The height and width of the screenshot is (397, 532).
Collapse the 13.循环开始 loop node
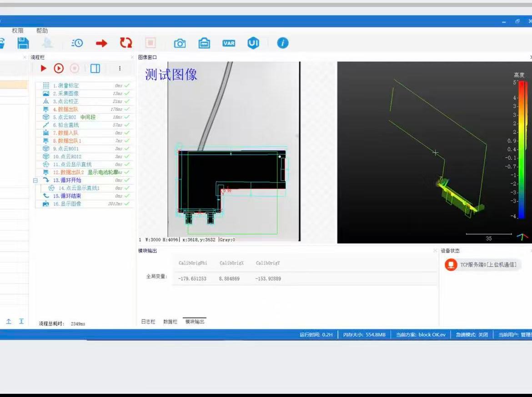pyautogui.click(x=35, y=180)
